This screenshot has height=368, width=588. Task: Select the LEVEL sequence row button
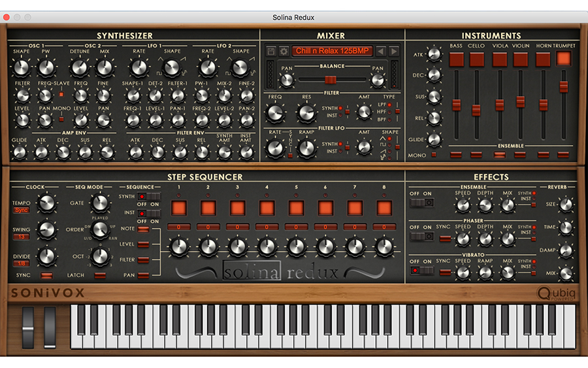[x=143, y=244]
